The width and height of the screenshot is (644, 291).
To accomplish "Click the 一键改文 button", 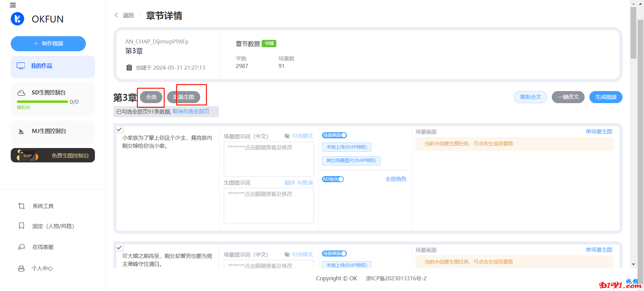I will [x=568, y=97].
